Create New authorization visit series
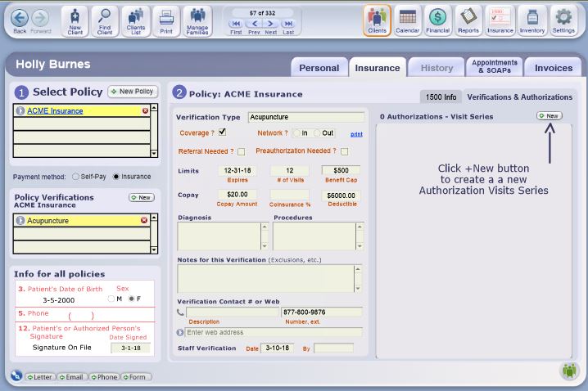 point(550,115)
